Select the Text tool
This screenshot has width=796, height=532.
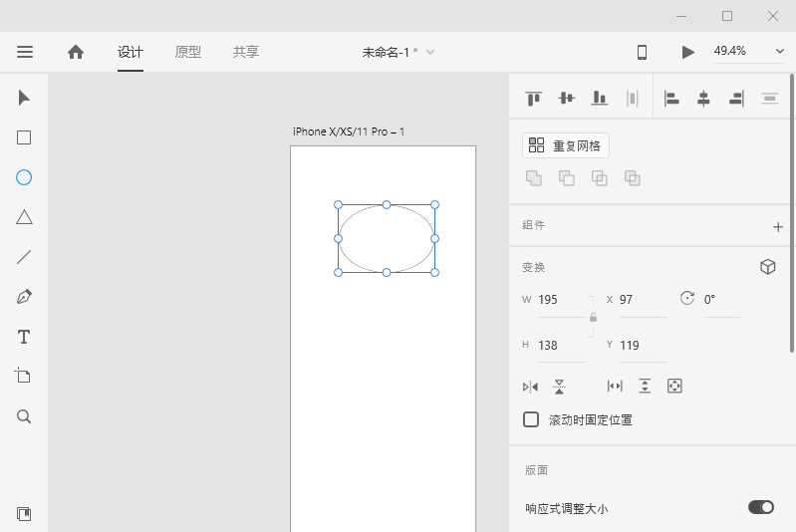[x=24, y=337]
